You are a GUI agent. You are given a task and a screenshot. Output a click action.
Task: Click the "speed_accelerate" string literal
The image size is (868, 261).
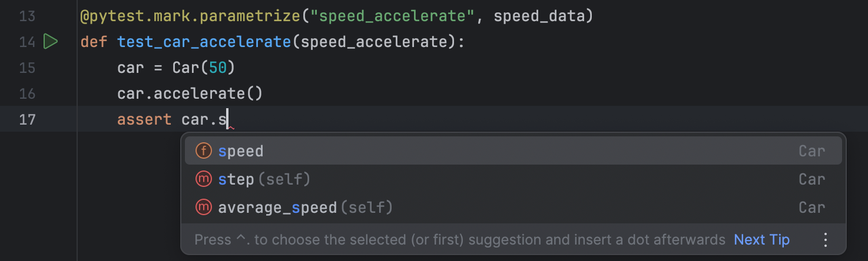392,16
